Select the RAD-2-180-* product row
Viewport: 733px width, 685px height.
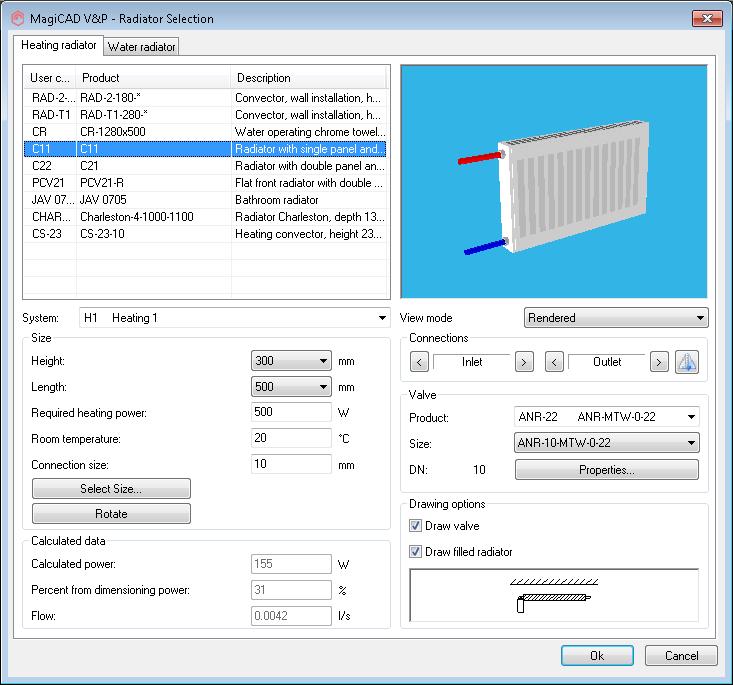point(205,98)
